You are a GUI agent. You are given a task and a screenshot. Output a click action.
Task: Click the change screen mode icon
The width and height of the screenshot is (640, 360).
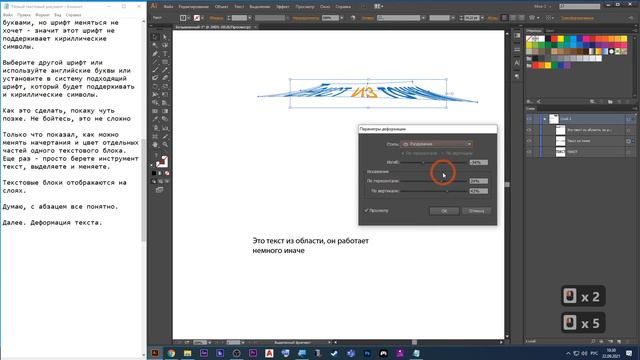pos(160,190)
